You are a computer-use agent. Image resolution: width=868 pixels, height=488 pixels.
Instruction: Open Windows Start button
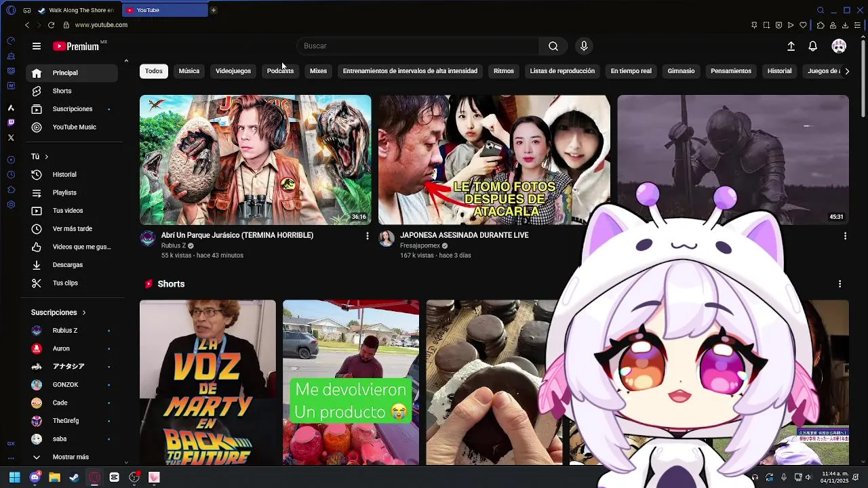pos(15,477)
